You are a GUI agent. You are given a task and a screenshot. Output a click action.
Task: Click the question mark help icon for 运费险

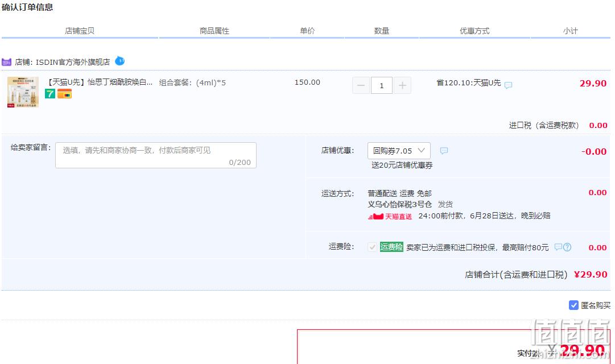(x=567, y=247)
